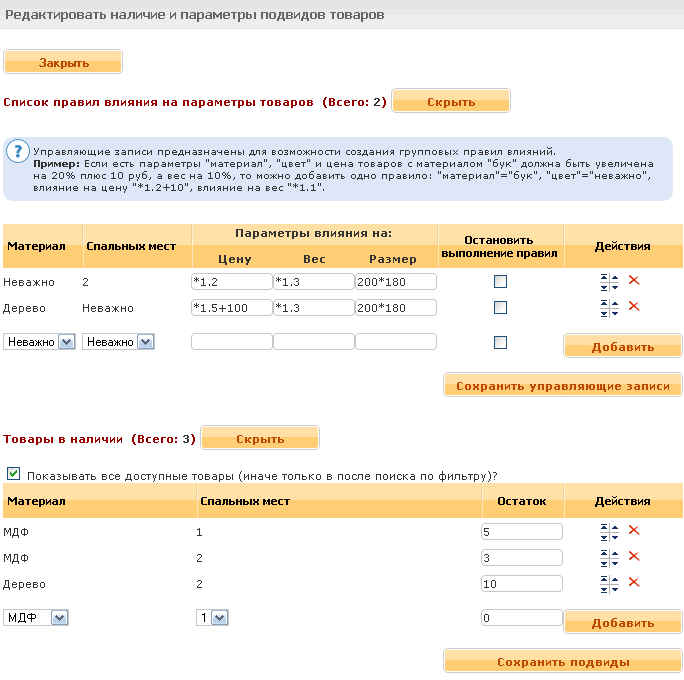684x680 pixels.
Task: Click the blue question mark help icon
Action: (x=17, y=152)
